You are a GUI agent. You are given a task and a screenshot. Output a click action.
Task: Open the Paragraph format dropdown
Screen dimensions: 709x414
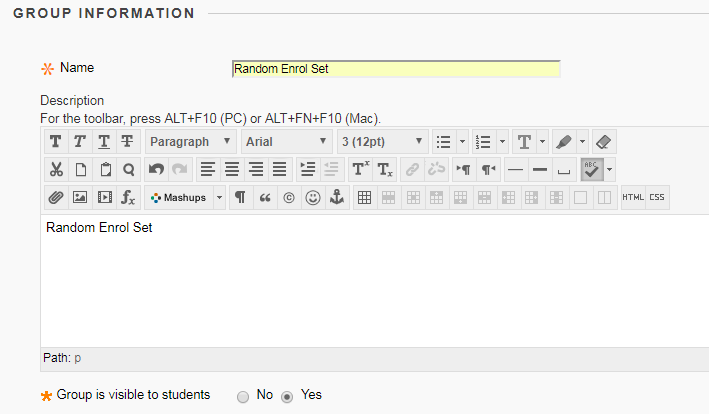coord(190,142)
